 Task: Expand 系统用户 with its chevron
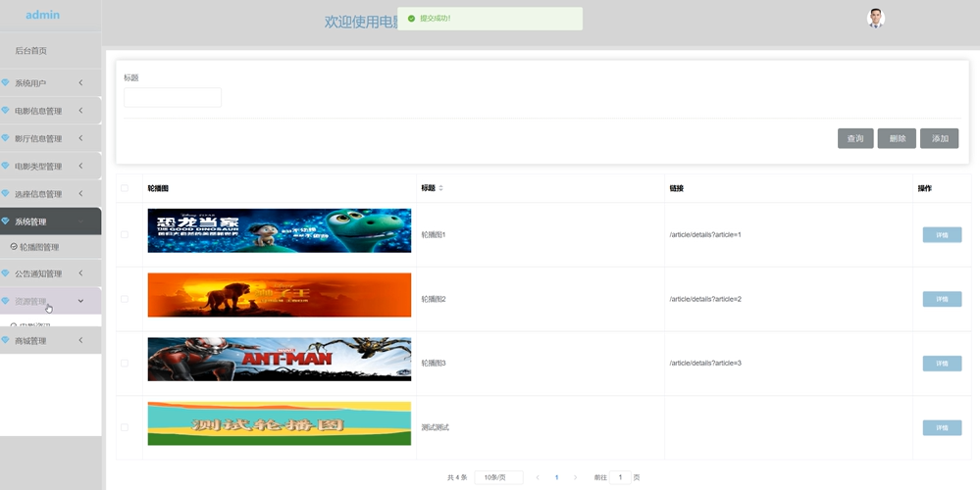pos(80,82)
